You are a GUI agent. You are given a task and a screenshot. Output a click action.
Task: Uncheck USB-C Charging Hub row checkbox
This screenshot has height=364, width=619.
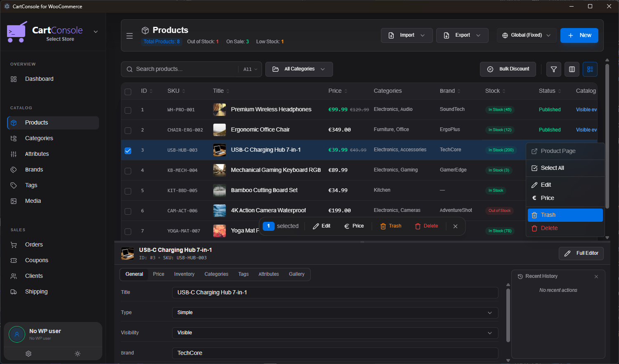128,150
